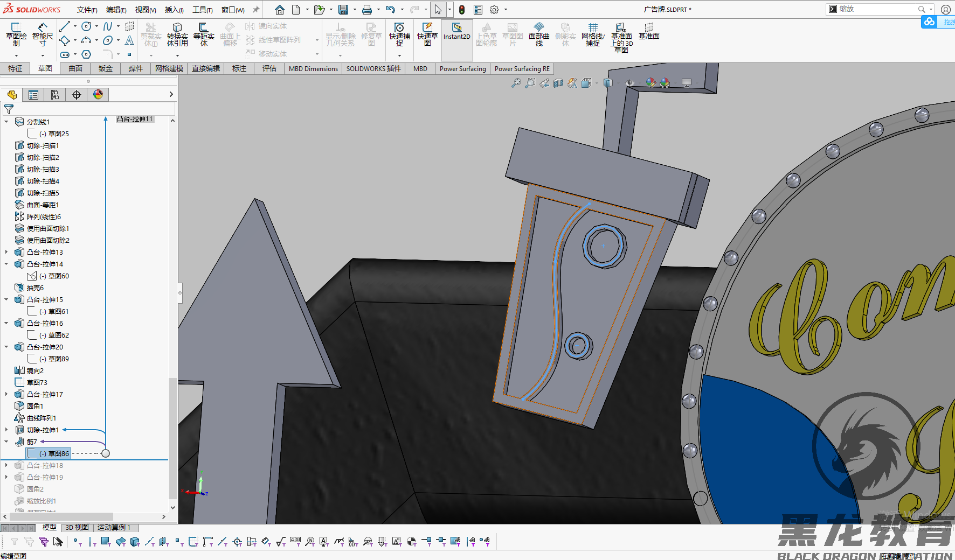Collapse the 筋7 feature node
This screenshot has width=955, height=560.
(x=6, y=442)
